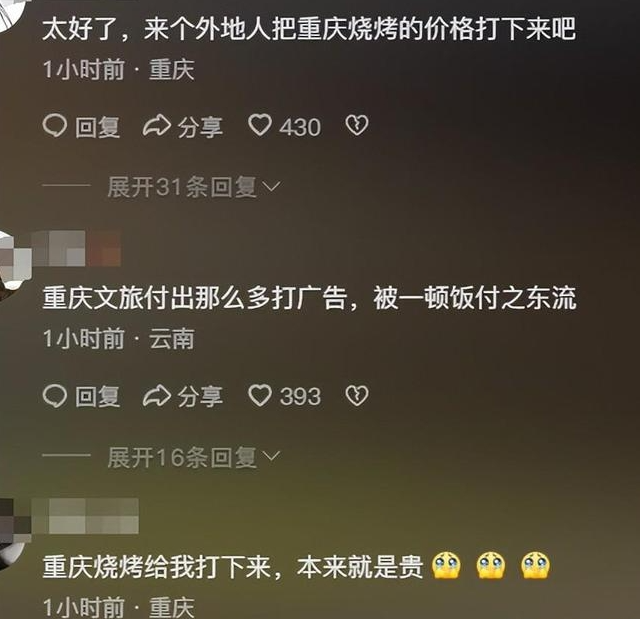Like the comment with 430 likes
This screenshot has height=619, width=640.
tap(260, 125)
